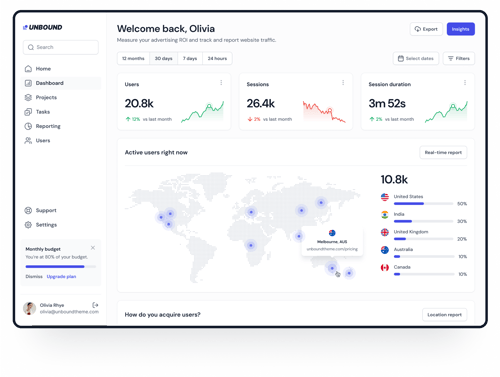
Task: Open Session duration card options menu
Action: coord(465,83)
